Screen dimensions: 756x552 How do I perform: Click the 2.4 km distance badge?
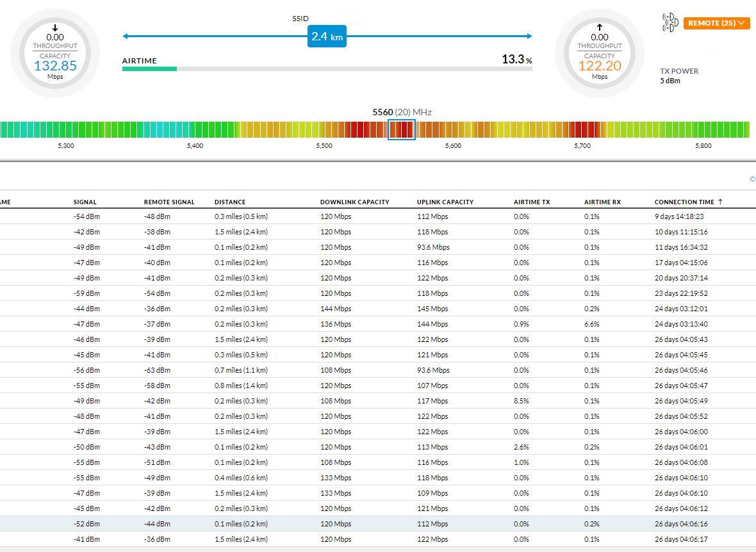click(x=327, y=37)
